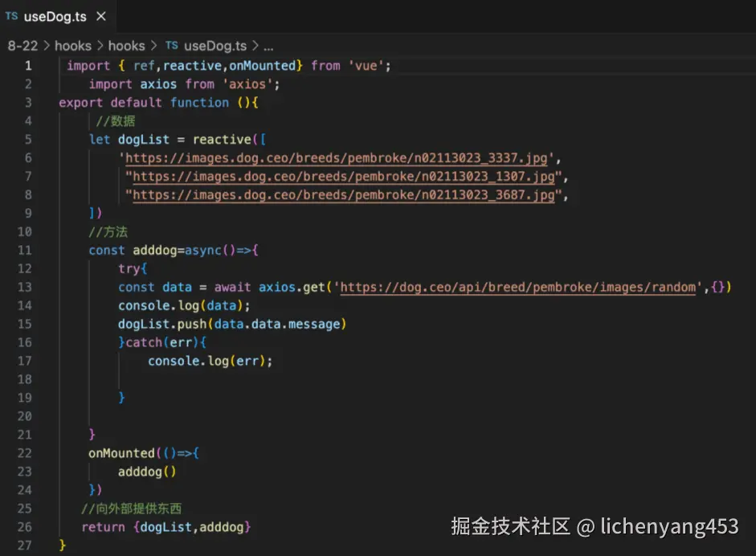Click 'ref,reactive,onMounted' import names
This screenshot has height=556, width=756.
coord(215,66)
